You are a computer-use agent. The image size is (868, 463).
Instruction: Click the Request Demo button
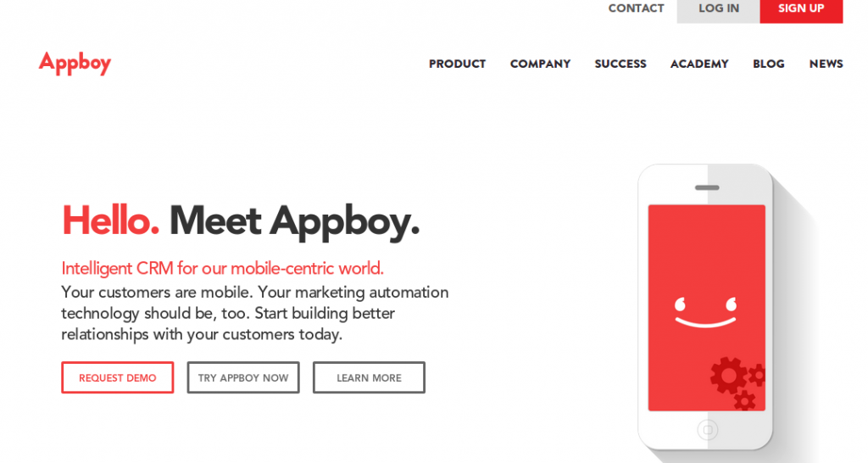(118, 378)
